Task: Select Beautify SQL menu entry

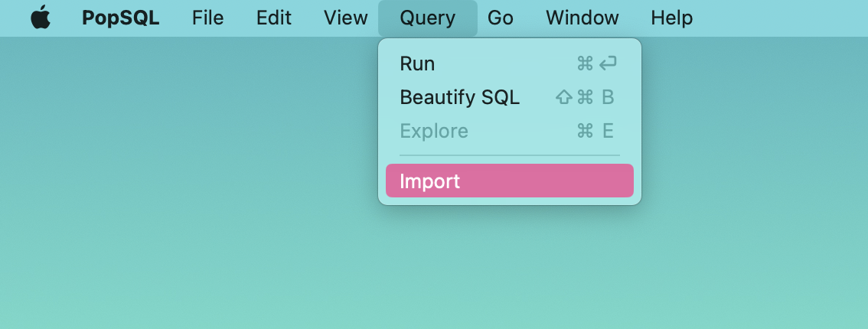Action: coord(509,97)
